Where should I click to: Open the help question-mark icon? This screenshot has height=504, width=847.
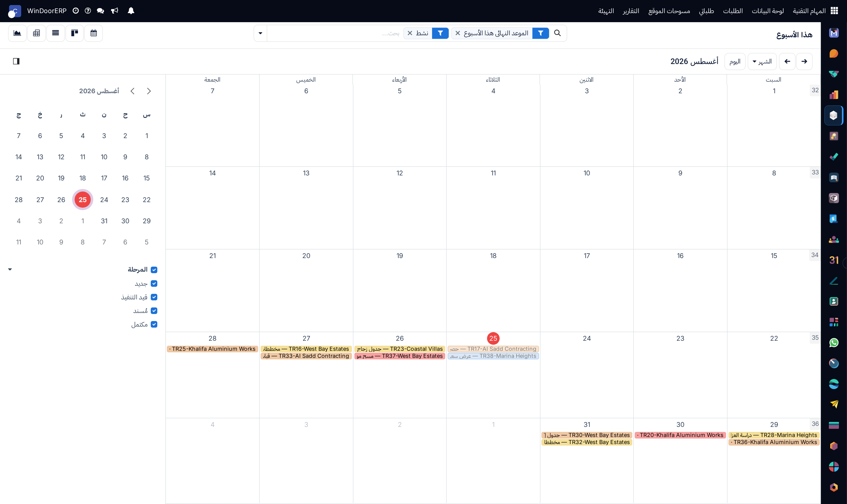pyautogui.click(x=88, y=11)
